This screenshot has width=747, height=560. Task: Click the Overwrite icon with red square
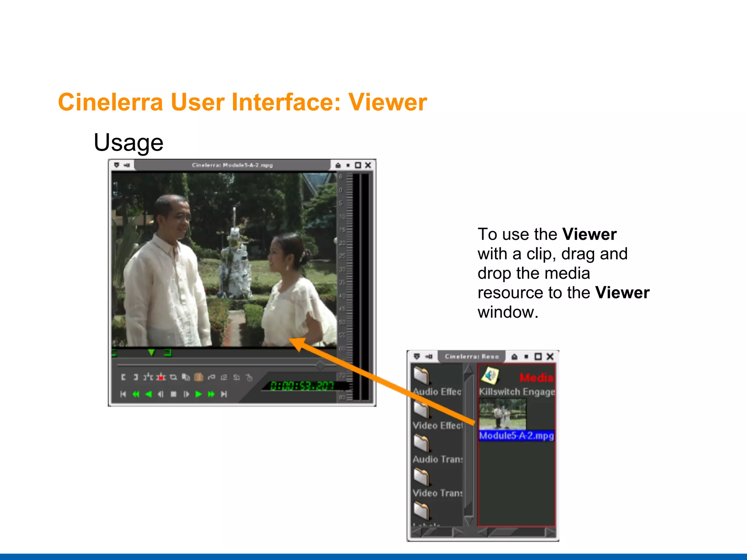[x=161, y=377]
